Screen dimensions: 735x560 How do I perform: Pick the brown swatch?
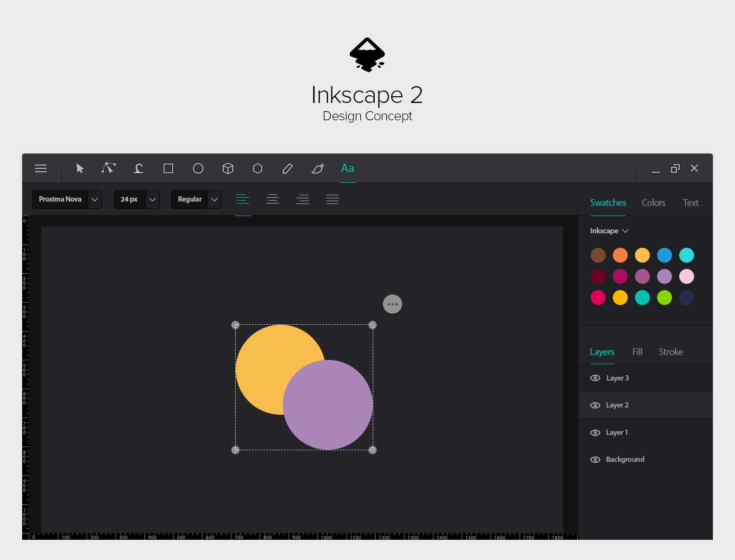coord(598,255)
